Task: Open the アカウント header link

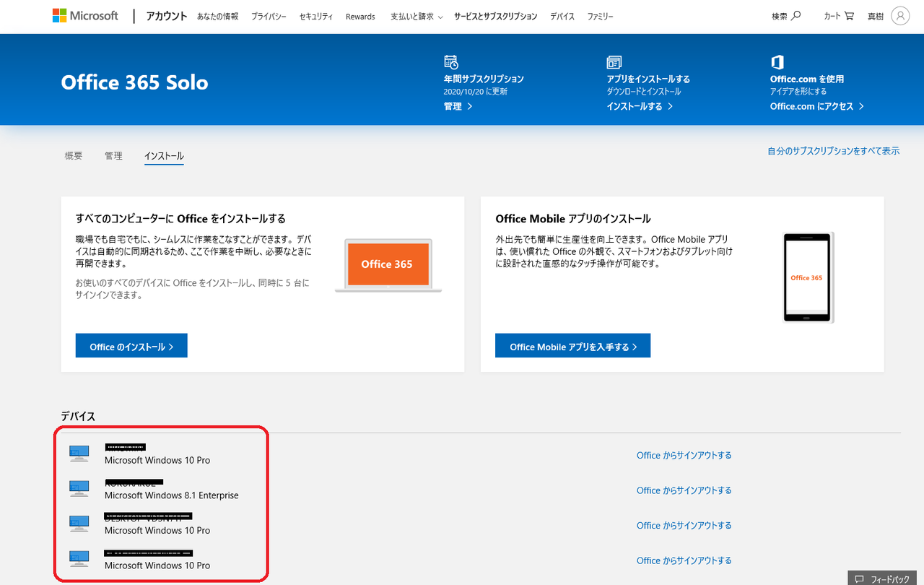Action: point(167,16)
